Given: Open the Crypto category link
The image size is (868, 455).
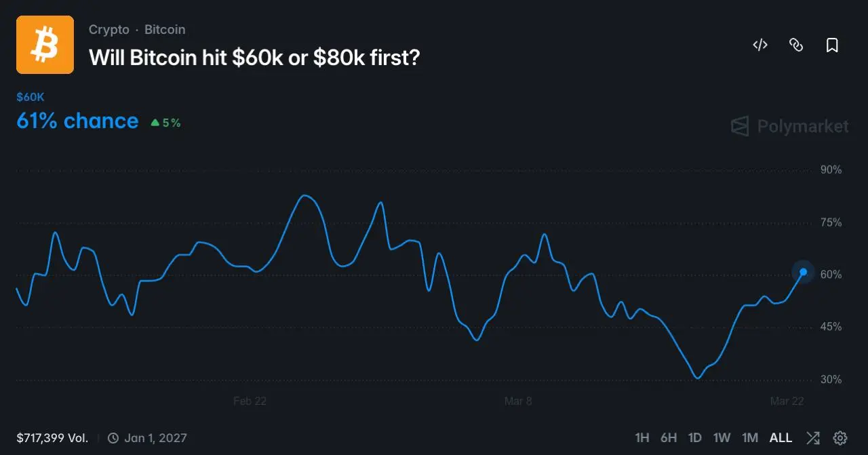Looking at the screenshot, I should pyautogui.click(x=108, y=30).
